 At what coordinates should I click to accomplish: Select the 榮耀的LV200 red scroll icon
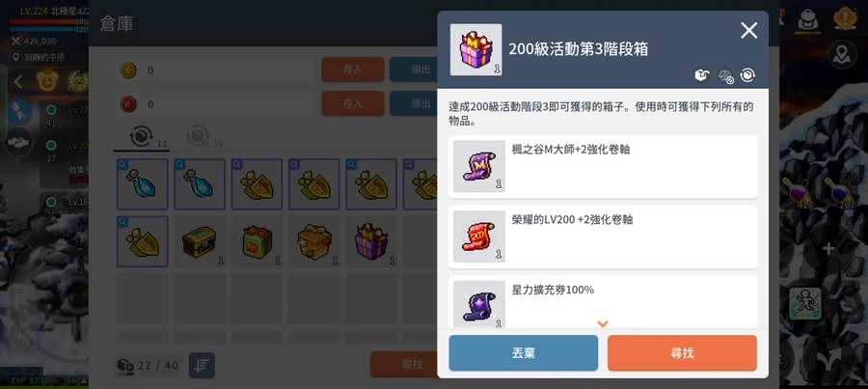pyautogui.click(x=479, y=236)
